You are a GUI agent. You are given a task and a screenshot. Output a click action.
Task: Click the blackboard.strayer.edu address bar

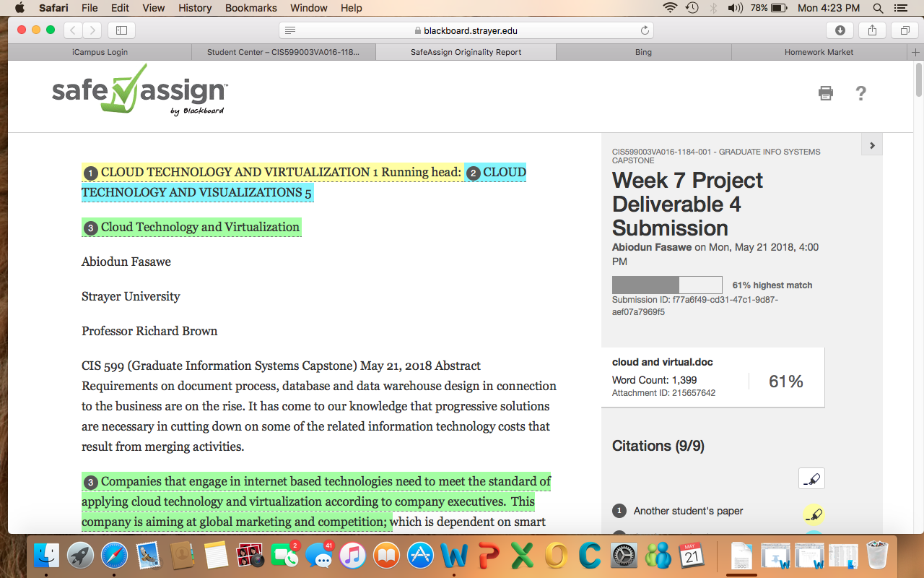click(466, 30)
